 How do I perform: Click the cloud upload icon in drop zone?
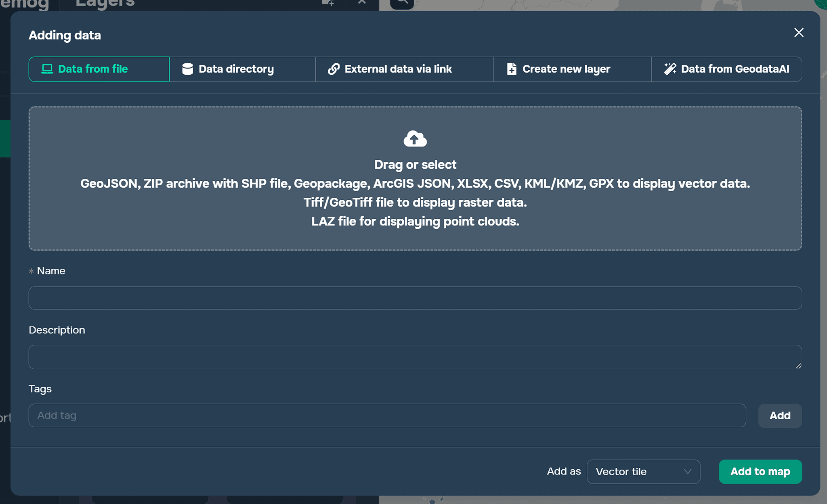[x=415, y=139]
